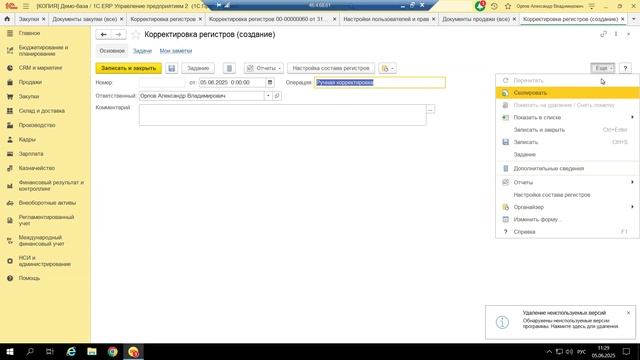Open Chrome from Windows taskbar

click(x=113, y=351)
